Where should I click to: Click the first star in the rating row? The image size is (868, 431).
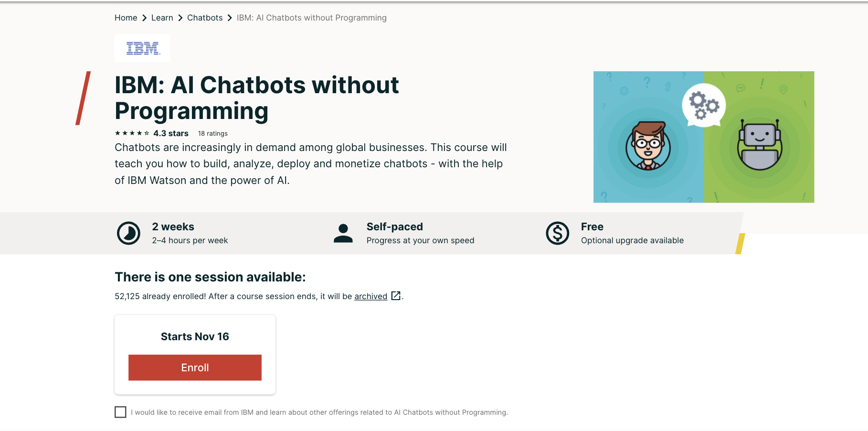[x=117, y=133]
